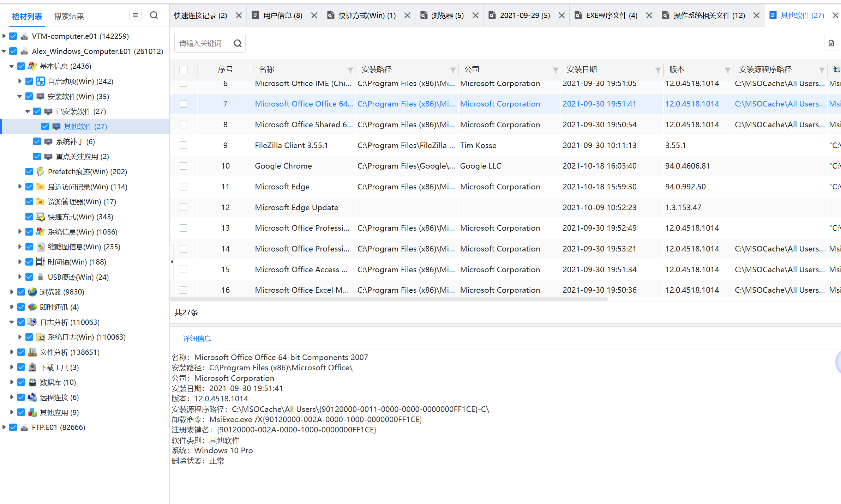Close the 浏览器 (5) tab
Image resolution: width=841 pixels, height=504 pixels.
[475, 16]
